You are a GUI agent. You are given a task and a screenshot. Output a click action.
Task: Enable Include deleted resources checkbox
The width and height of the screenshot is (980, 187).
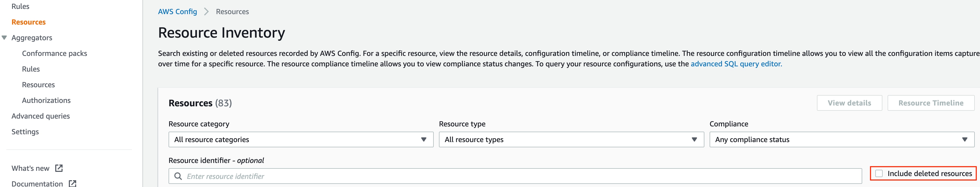(x=879, y=173)
